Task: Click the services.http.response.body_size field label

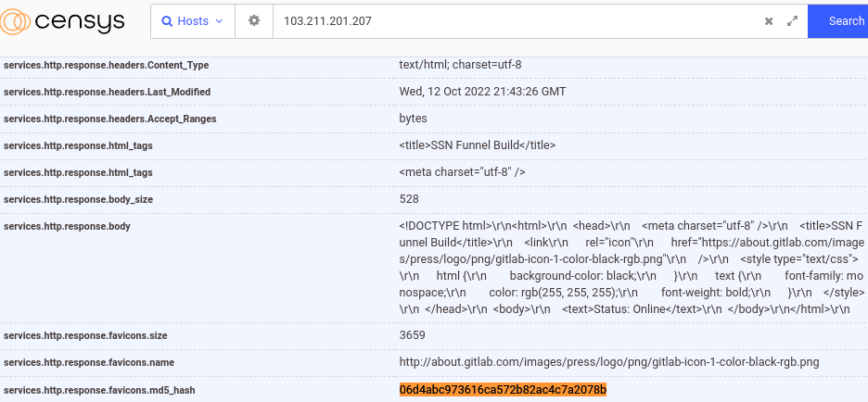Action: coord(78,199)
